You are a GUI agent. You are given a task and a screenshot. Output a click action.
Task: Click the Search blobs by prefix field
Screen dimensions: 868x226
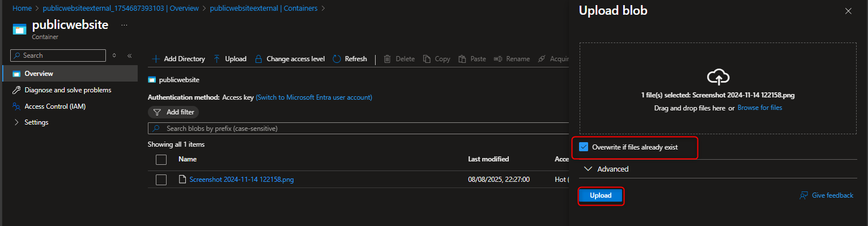click(358, 129)
